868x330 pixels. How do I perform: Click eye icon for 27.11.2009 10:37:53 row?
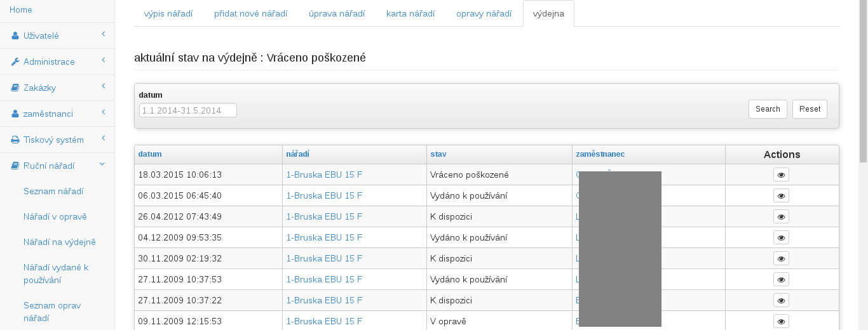click(781, 279)
